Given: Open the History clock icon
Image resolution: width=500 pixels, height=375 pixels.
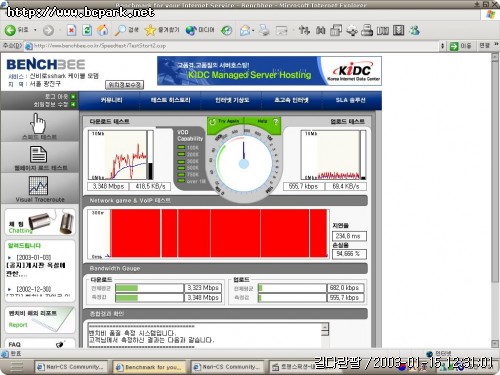Looking at the screenshot, I should [x=227, y=30].
